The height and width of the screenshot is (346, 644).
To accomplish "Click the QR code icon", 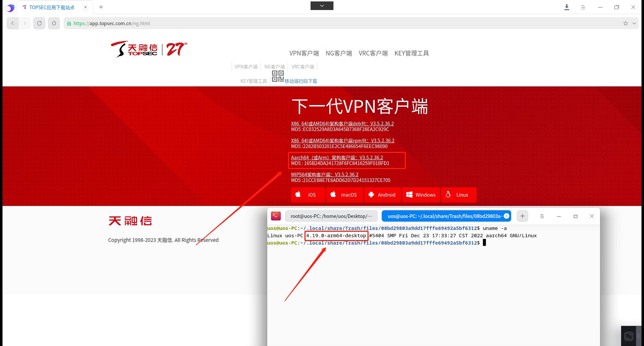I will point(278,76).
